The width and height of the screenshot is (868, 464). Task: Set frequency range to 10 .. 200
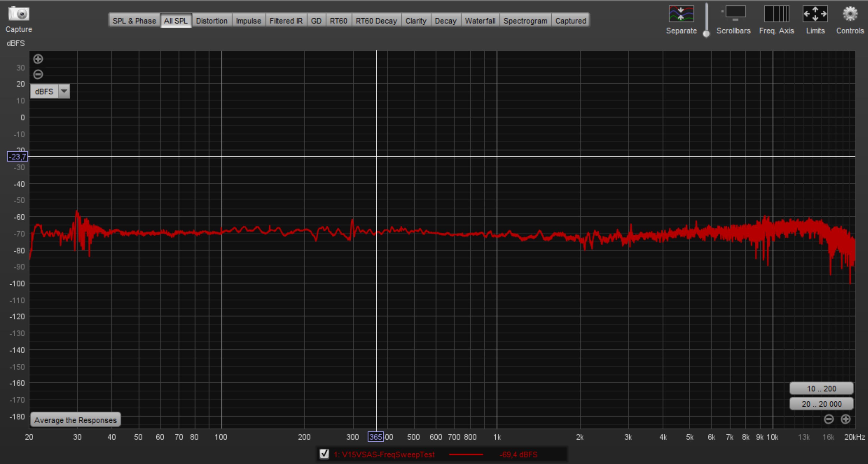(x=821, y=389)
